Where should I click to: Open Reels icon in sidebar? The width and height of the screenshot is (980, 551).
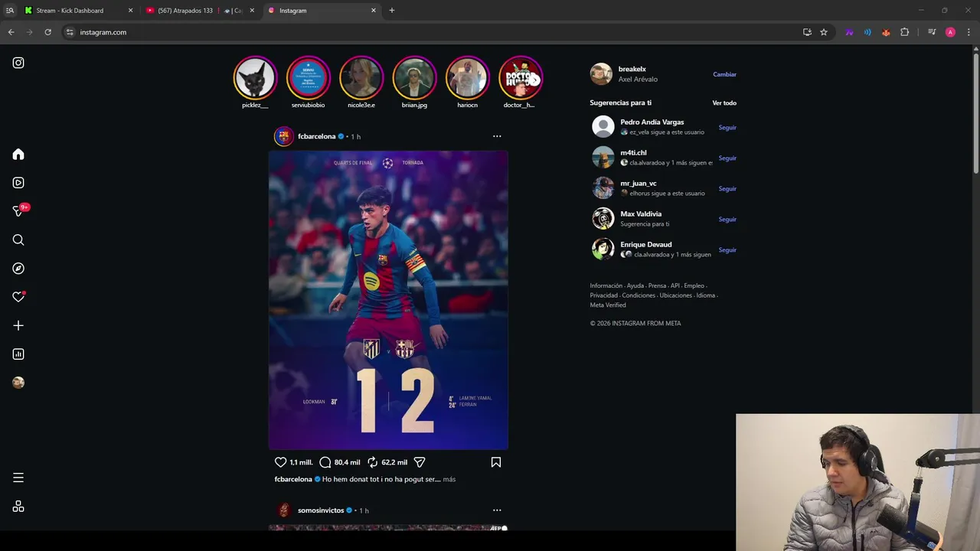[x=18, y=183]
